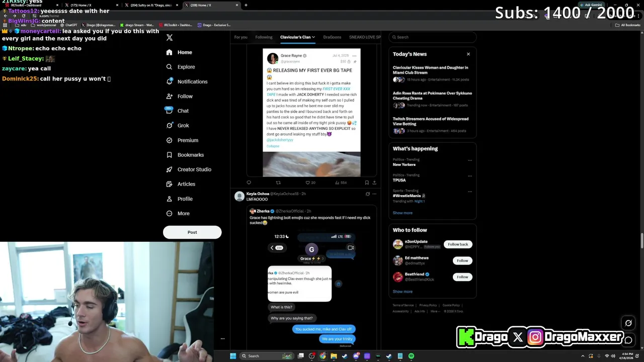
Task: Open options for #WrestleMania trend
Action: pos(470,192)
